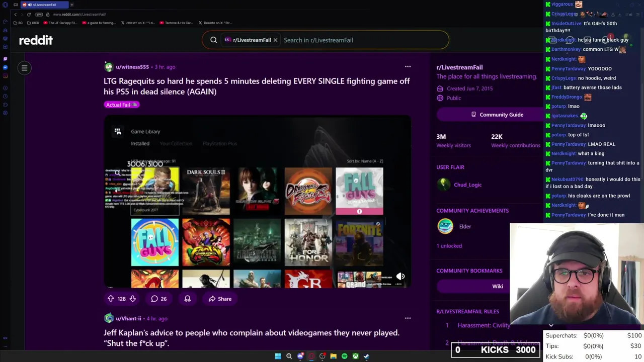Toggle the video sound speaker icon
The width and height of the screenshot is (644, 362).
tap(400, 276)
